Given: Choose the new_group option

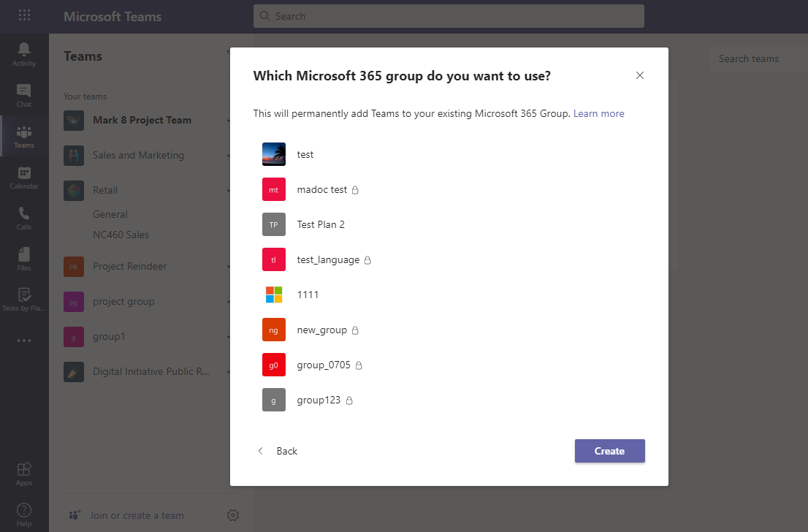Looking at the screenshot, I should [x=321, y=330].
